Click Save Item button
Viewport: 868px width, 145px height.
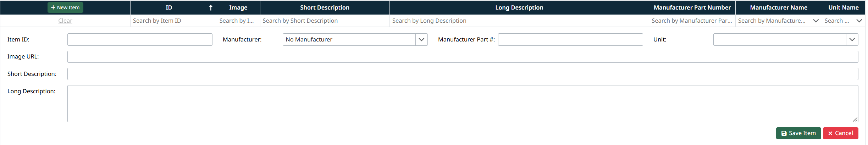pos(798,133)
